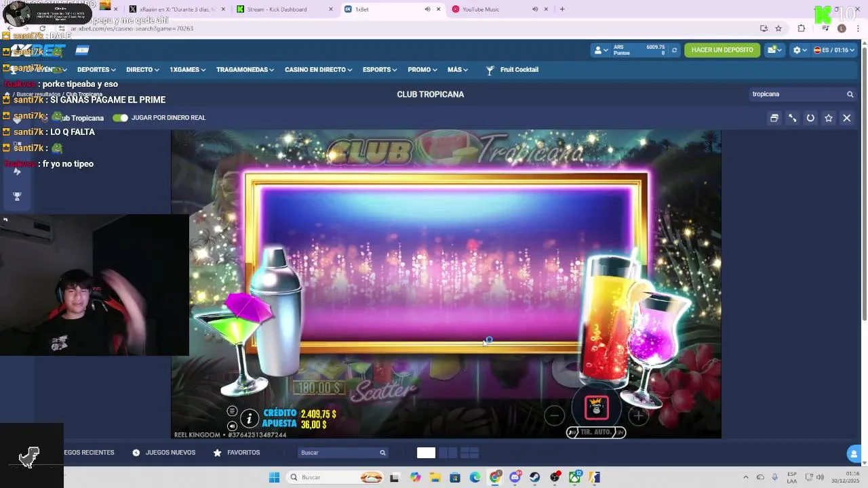Expand the TRAGAMONEDAS menu
Viewport: 868px width, 488px height.
point(245,70)
